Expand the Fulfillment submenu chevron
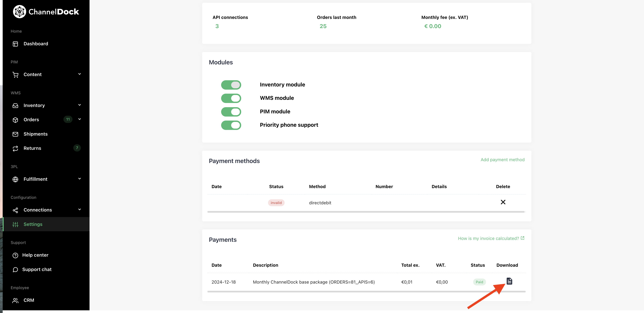 point(79,179)
